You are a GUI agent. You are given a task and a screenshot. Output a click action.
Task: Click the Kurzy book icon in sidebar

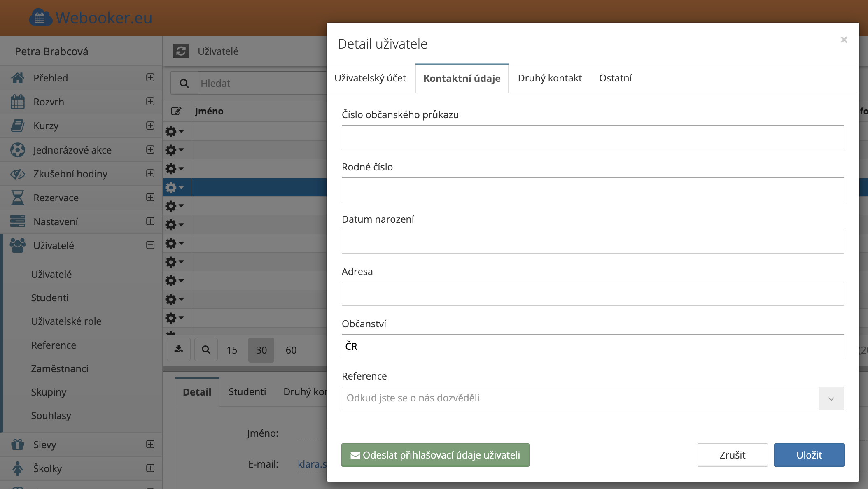pyautogui.click(x=17, y=126)
